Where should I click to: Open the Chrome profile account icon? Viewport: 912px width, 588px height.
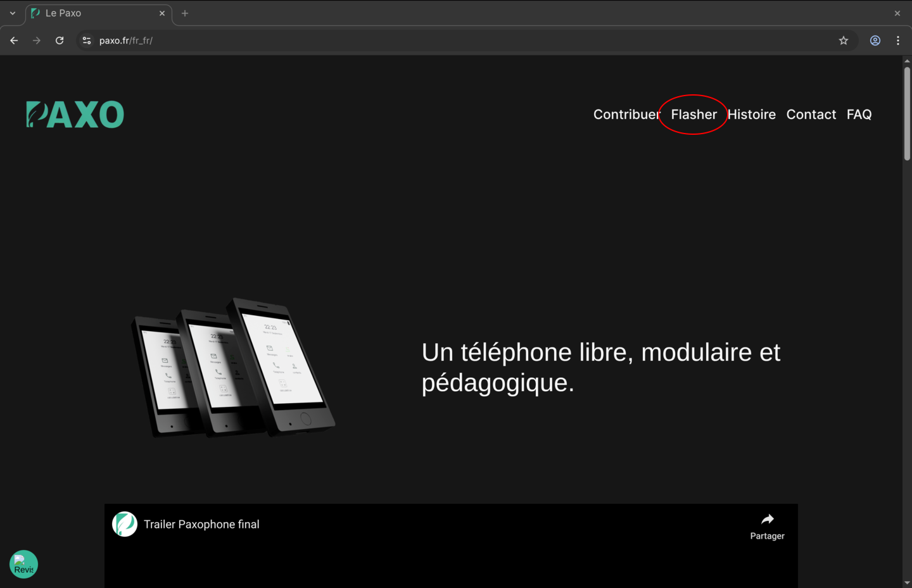point(875,40)
